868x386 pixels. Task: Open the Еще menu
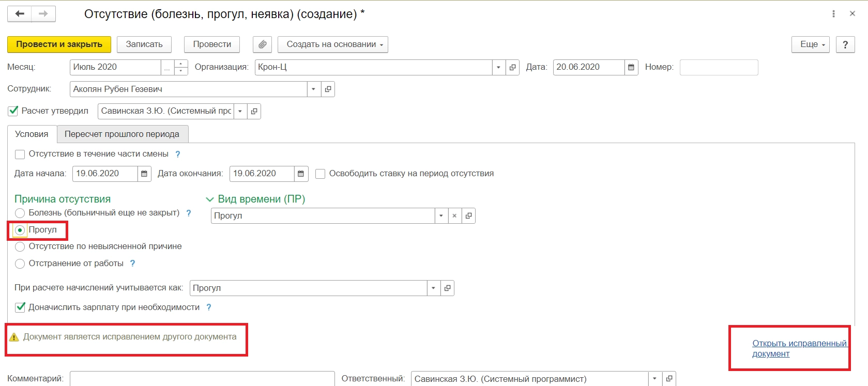pos(811,44)
